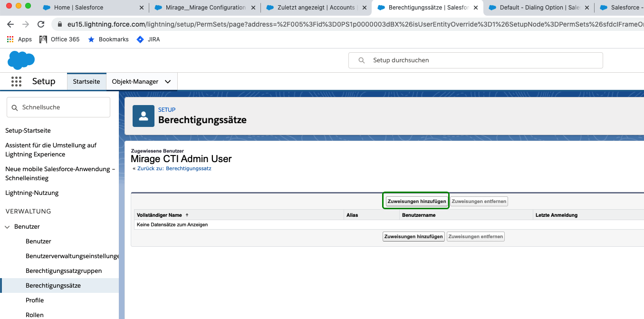
Task: Open the Apps grid bookmark icon
Action: click(x=10, y=39)
